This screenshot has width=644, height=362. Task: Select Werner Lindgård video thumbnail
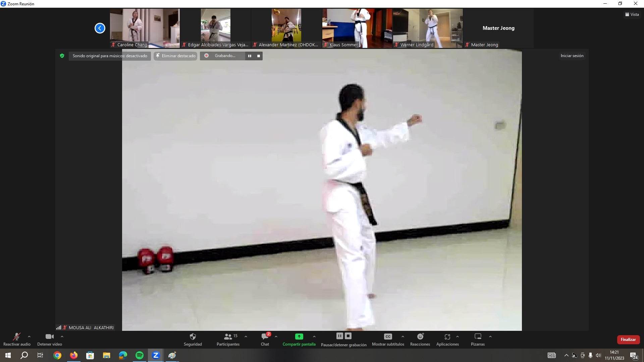(x=428, y=28)
